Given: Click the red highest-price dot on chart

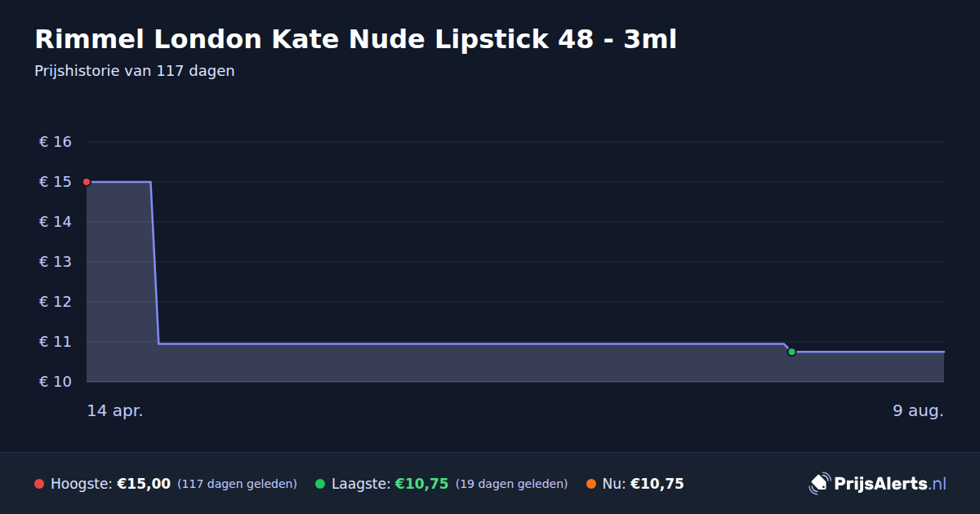Looking at the screenshot, I should click(x=87, y=182).
